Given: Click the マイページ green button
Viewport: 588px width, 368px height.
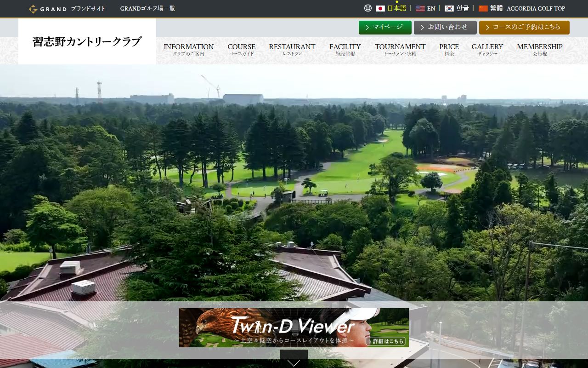Looking at the screenshot, I should (x=385, y=28).
